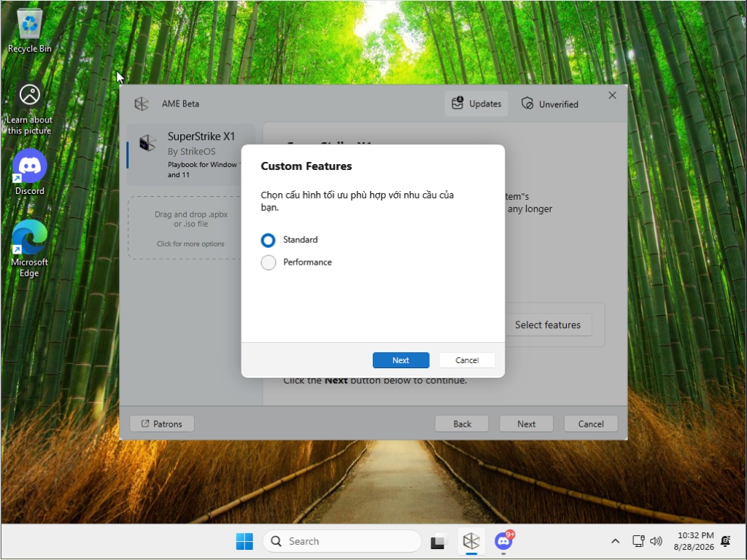Viewport: 747px width, 560px height.
Task: Click the Unverified shield indicator
Action: (549, 104)
